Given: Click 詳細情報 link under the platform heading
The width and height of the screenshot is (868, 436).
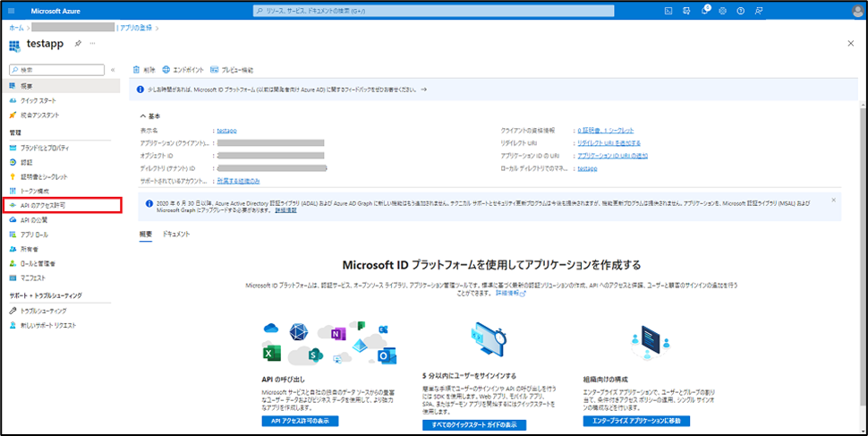Looking at the screenshot, I should pyautogui.click(x=510, y=293).
